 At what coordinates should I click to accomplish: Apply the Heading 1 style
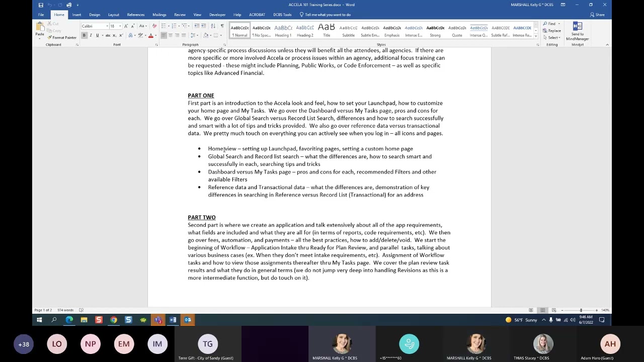tap(283, 30)
